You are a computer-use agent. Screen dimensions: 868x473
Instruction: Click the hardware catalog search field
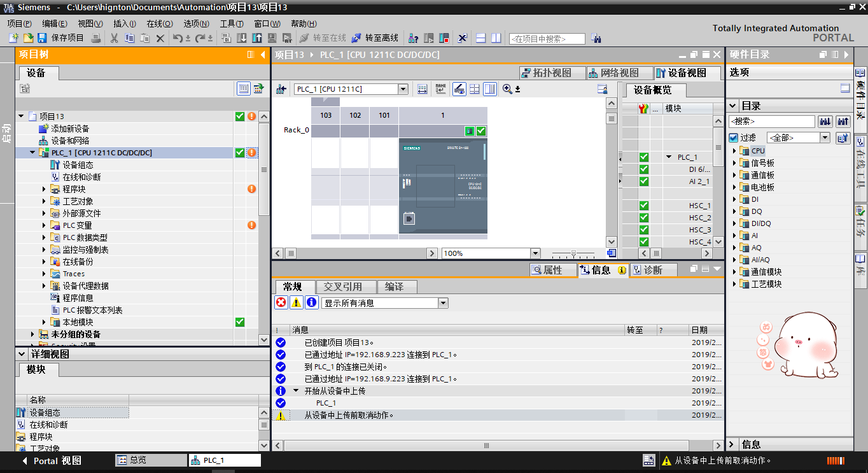click(x=771, y=121)
